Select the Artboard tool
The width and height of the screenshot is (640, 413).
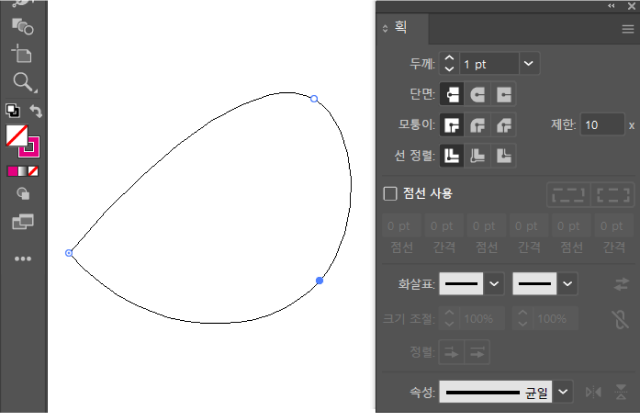pyautogui.click(x=22, y=53)
